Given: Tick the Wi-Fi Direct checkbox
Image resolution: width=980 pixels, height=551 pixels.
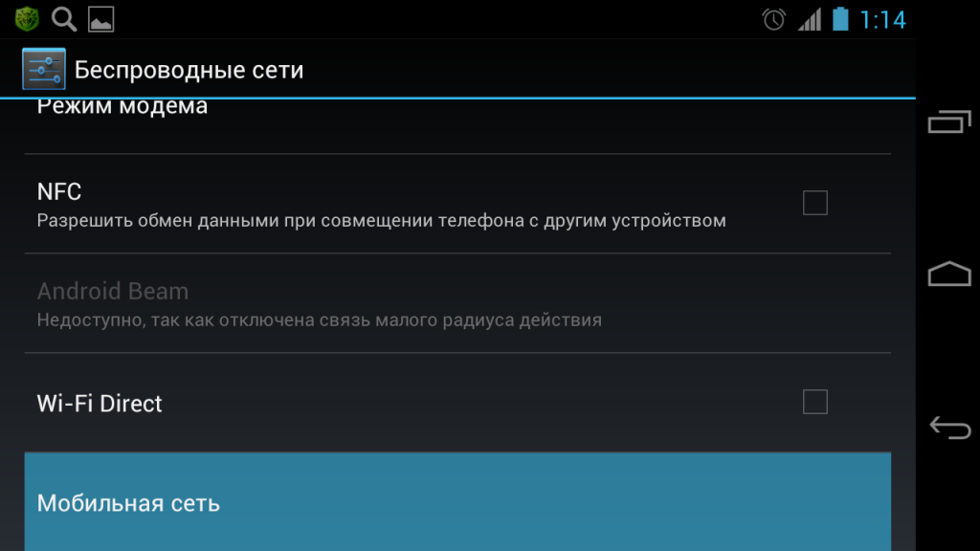Looking at the screenshot, I should (815, 402).
